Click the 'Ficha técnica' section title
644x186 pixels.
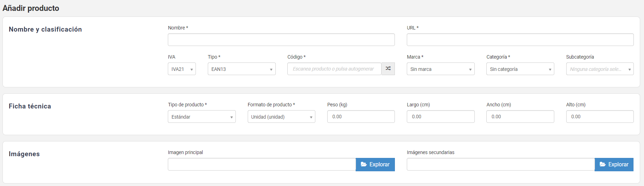pyautogui.click(x=30, y=106)
